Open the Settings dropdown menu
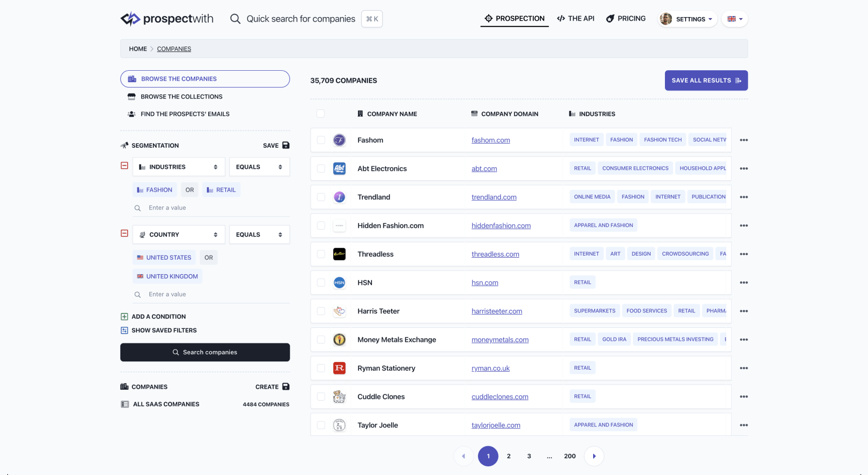The height and width of the screenshot is (475, 868). pyautogui.click(x=687, y=19)
